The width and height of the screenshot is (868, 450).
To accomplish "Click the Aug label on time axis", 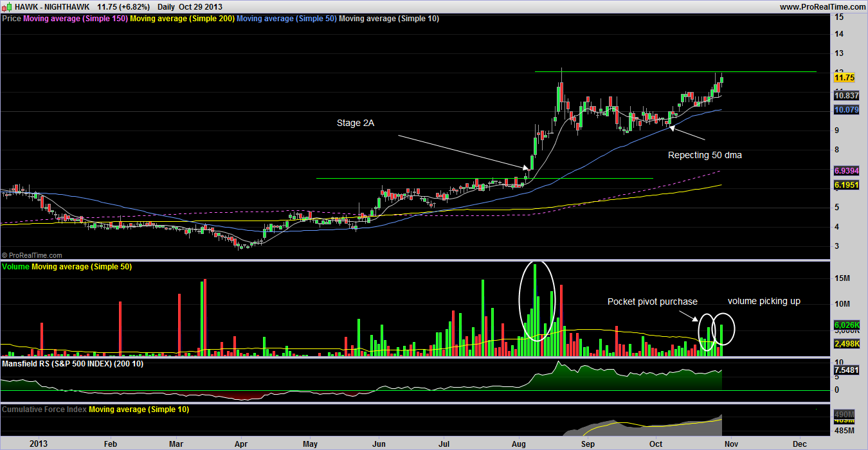I will click(x=518, y=444).
